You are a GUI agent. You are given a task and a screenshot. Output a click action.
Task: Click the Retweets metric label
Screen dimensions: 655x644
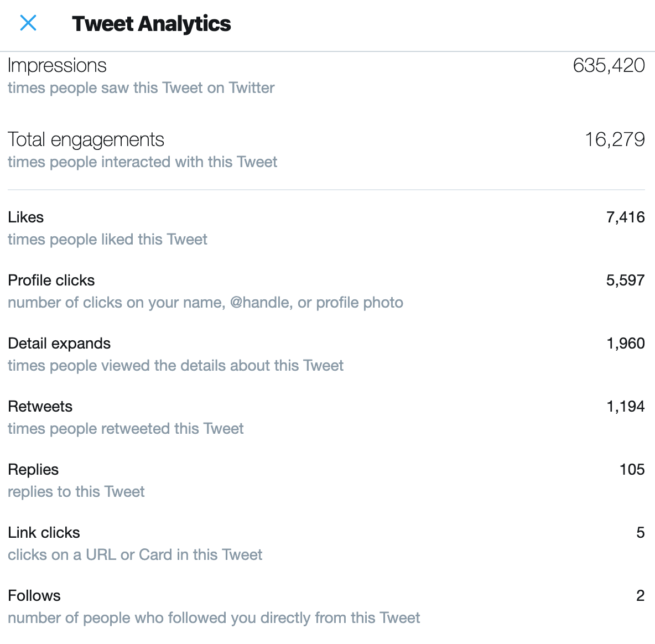40,406
